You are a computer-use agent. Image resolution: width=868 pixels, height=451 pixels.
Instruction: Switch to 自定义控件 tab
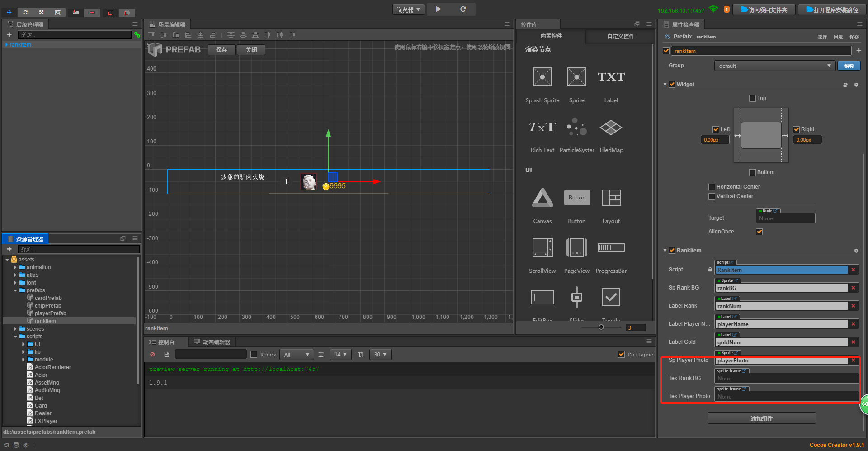[x=620, y=36]
